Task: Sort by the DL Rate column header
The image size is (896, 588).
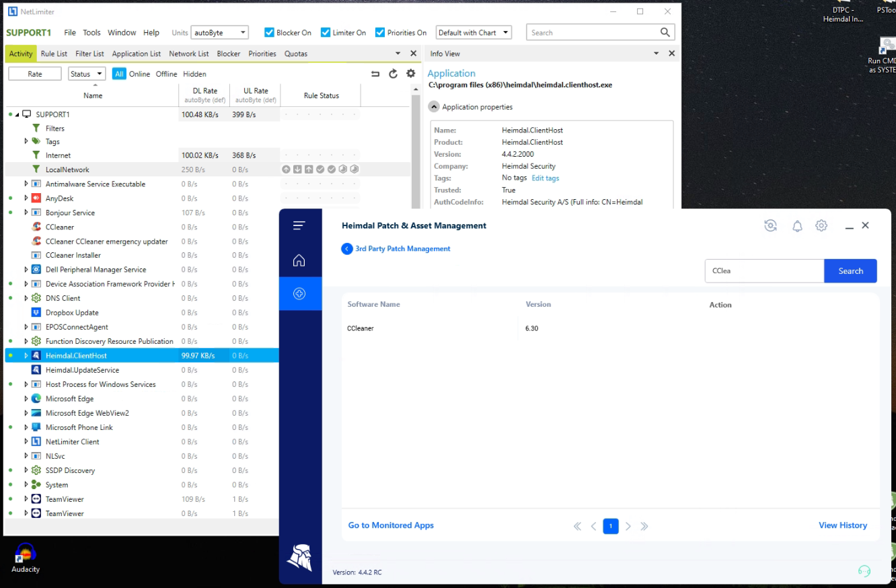Action: [x=204, y=96]
